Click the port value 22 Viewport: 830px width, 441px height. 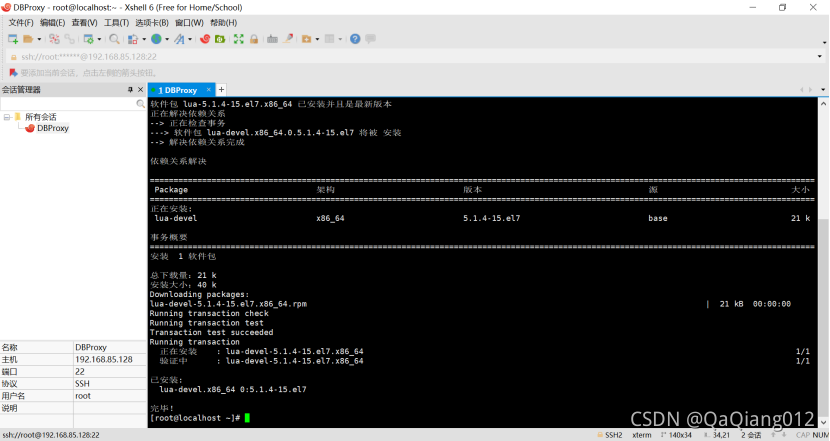pos(80,372)
